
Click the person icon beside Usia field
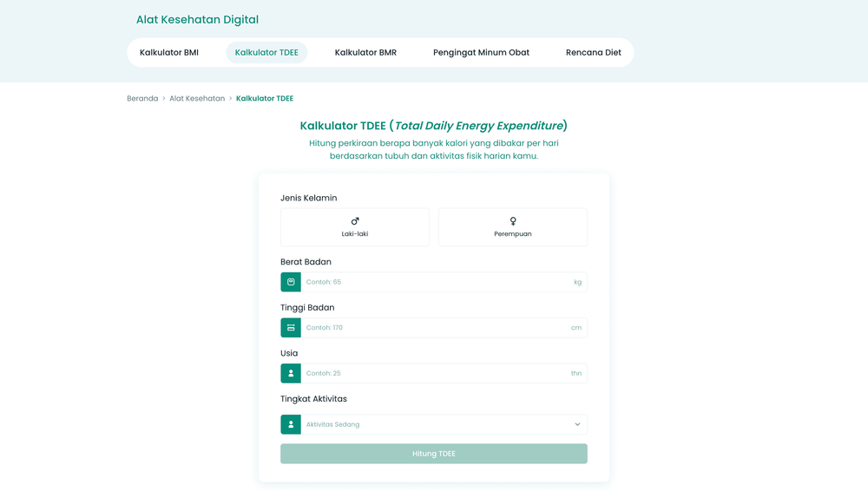point(291,373)
